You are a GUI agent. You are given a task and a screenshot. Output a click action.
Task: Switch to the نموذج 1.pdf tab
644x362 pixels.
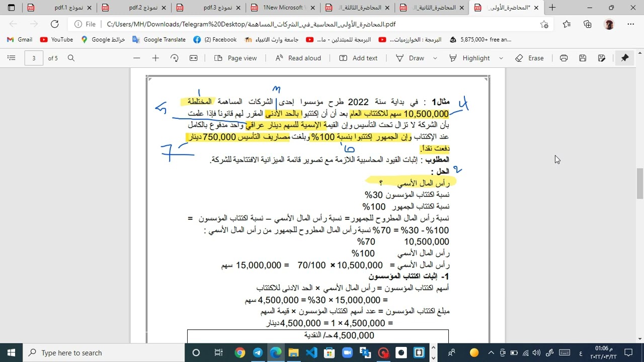pyautogui.click(x=58, y=8)
